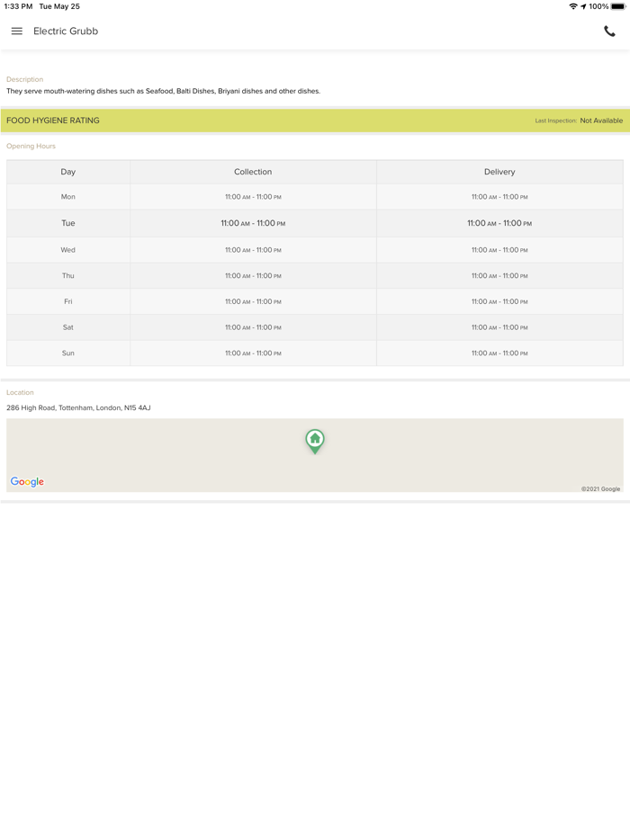Click Friday's Collection hours
The height and width of the screenshot is (840, 630).
coord(253,301)
